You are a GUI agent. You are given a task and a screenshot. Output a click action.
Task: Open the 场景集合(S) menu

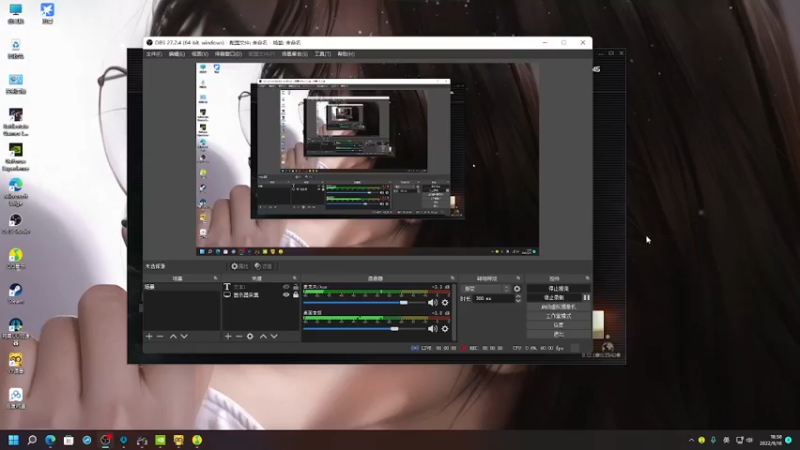(x=294, y=54)
